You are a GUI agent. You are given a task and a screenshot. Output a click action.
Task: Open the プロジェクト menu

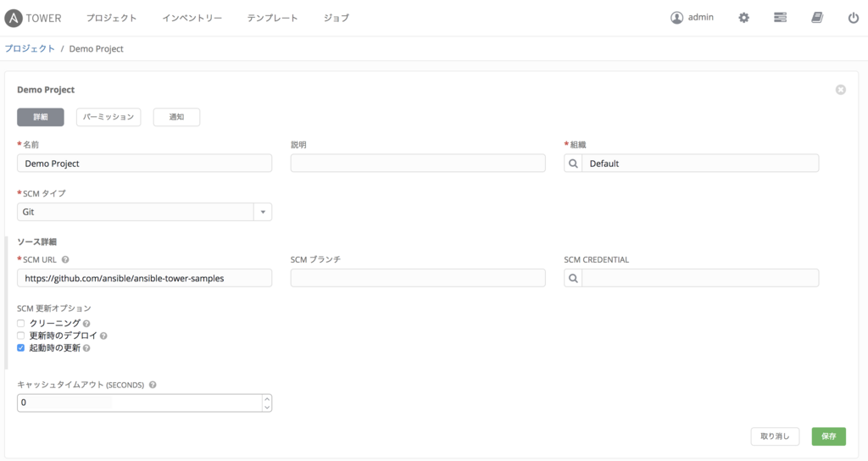[x=111, y=18]
